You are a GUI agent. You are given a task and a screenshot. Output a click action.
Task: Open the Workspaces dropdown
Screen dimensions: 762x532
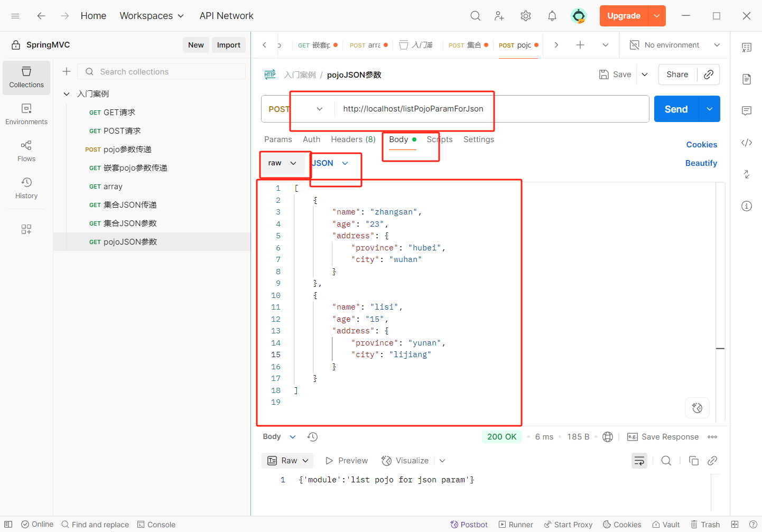(x=152, y=16)
